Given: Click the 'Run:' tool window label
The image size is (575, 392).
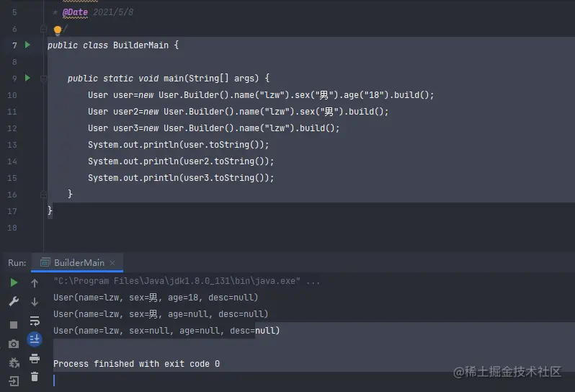Looking at the screenshot, I should click(x=17, y=263).
